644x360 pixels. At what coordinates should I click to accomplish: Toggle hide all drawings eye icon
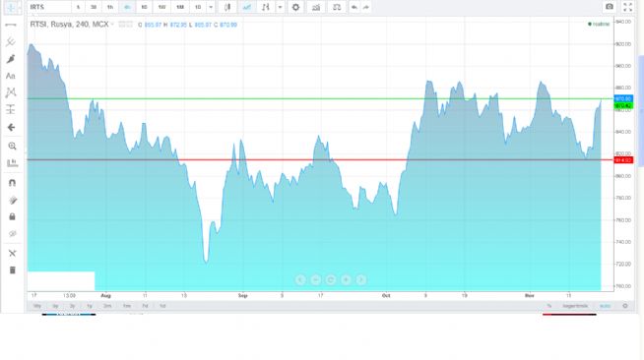(13, 234)
